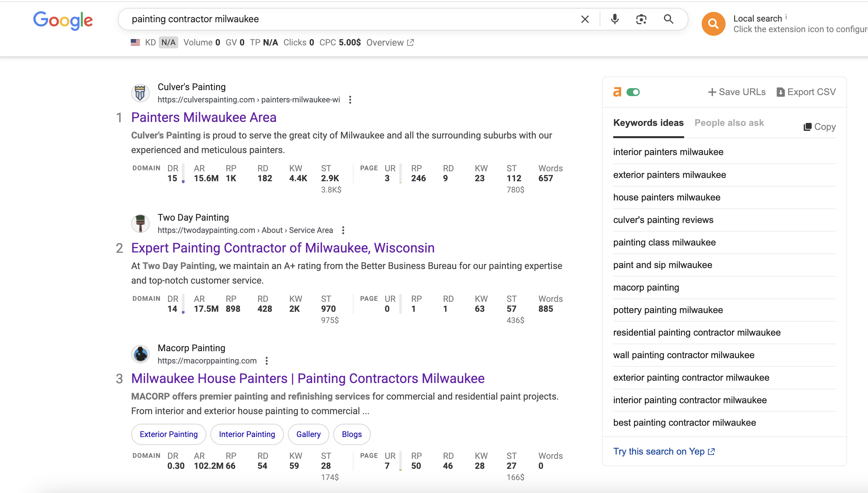This screenshot has width=868, height=493.
Task: Select keyword 'interior painting contractor milwaukee'
Action: [x=689, y=400]
